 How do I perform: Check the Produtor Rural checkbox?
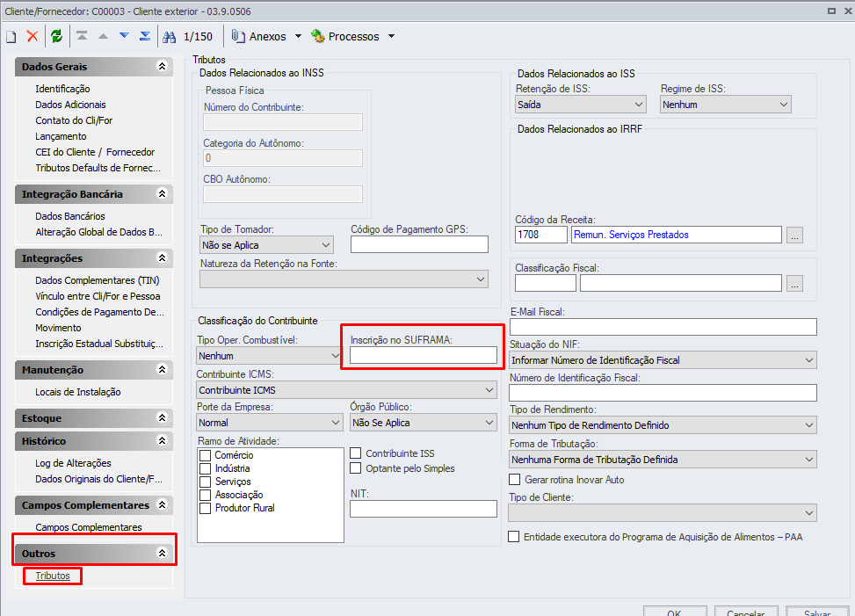point(205,508)
